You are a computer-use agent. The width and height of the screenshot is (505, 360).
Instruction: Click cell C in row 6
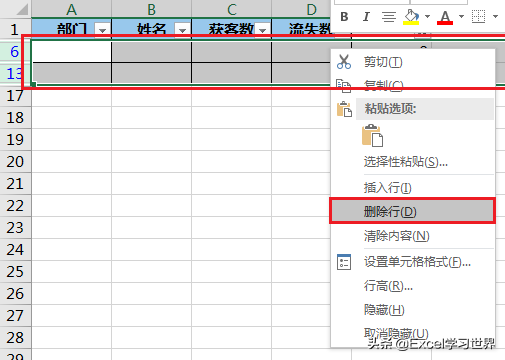tap(231, 51)
